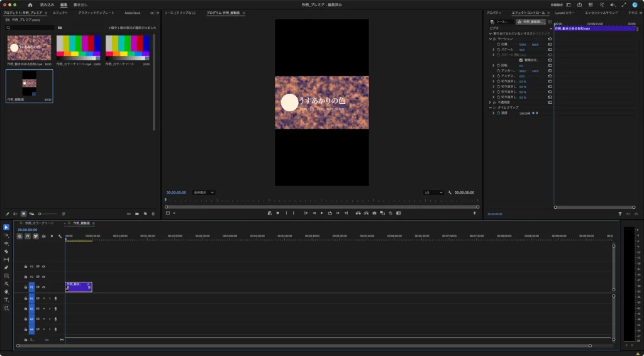Open filter properties funnel icon
The image size is (644, 356).
620,214
